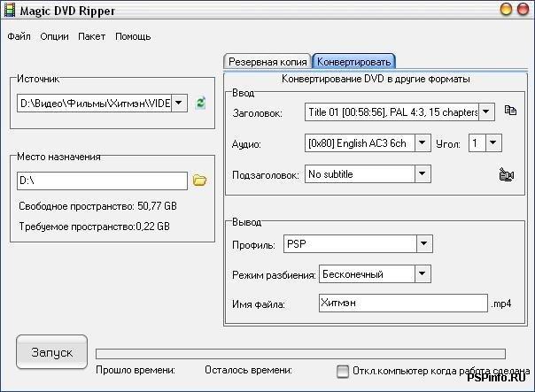Close the Magic DVD Ripper window

523,10
